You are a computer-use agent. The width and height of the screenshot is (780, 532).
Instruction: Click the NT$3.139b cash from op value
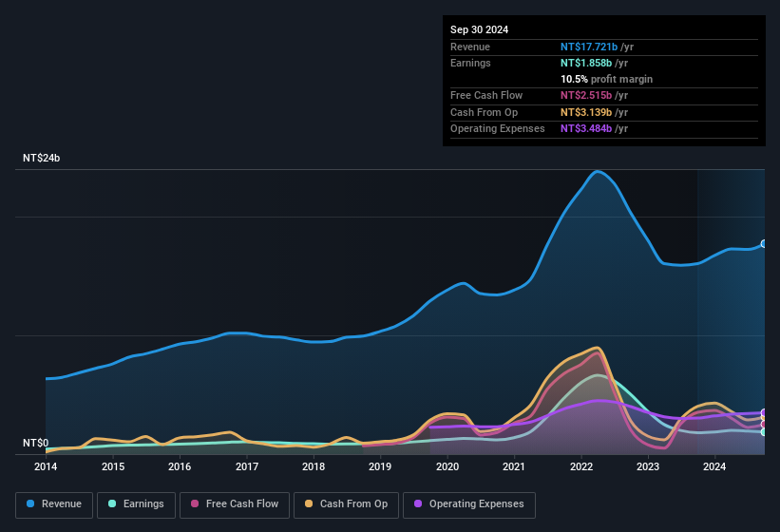[586, 112]
